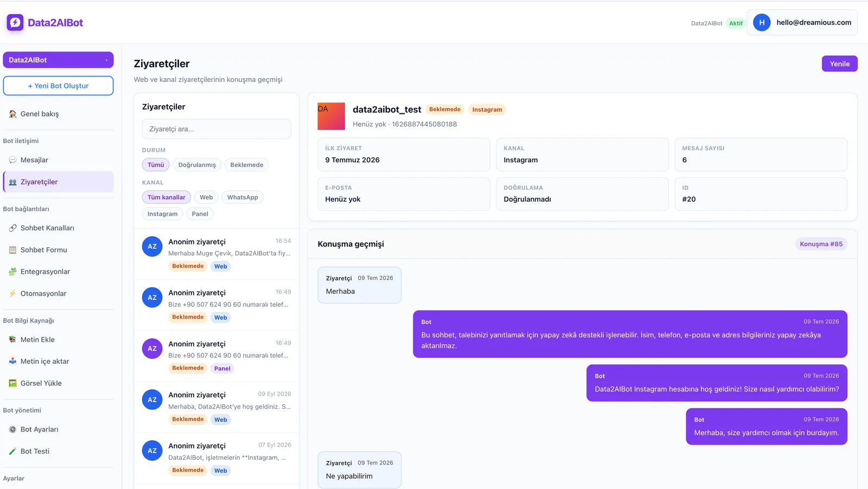Select the Tümü status filter
This screenshot has width=868, height=489.
tap(156, 165)
